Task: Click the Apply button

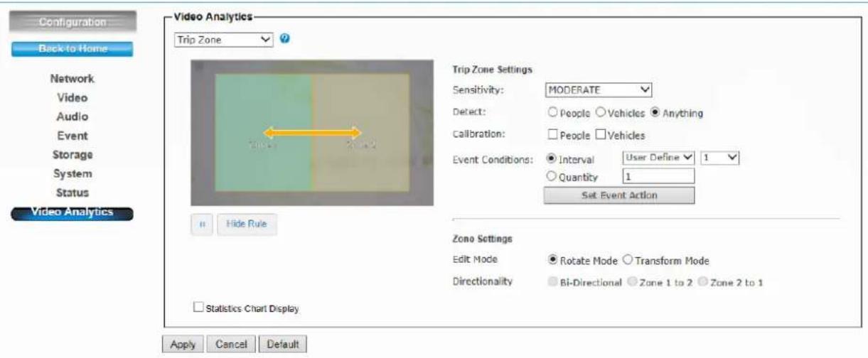Action: tap(183, 344)
